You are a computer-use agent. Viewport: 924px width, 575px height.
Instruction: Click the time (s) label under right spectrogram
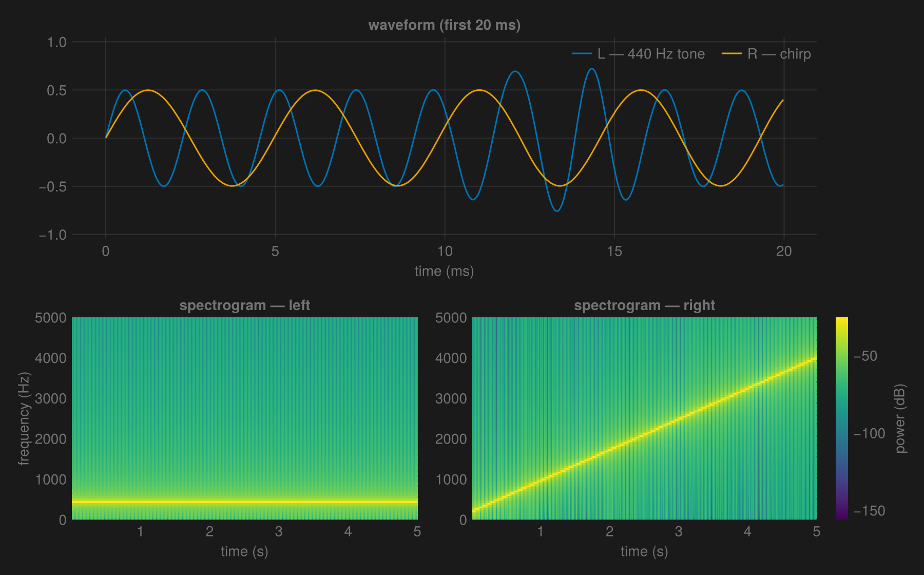pos(644,551)
